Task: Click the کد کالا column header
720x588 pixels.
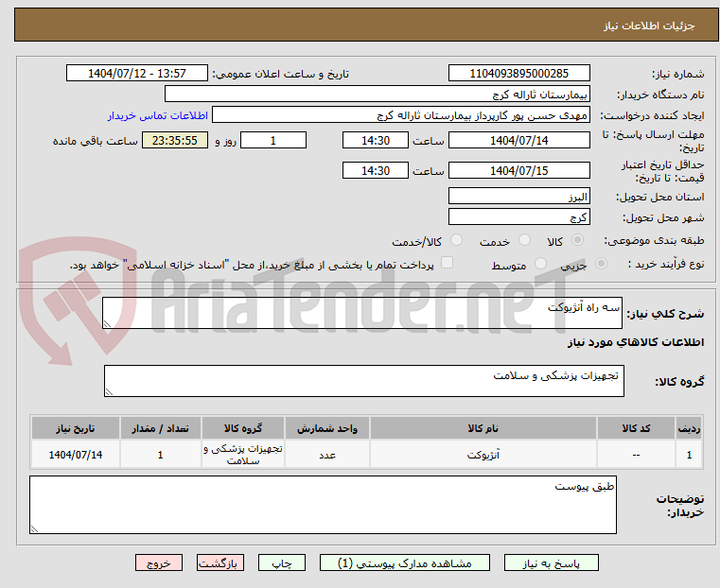Action: click(x=636, y=428)
